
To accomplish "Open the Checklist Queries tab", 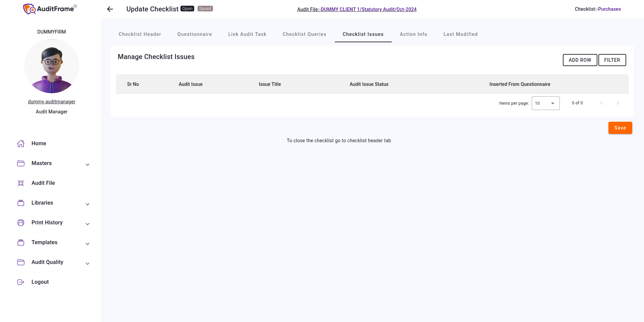I will (304, 34).
